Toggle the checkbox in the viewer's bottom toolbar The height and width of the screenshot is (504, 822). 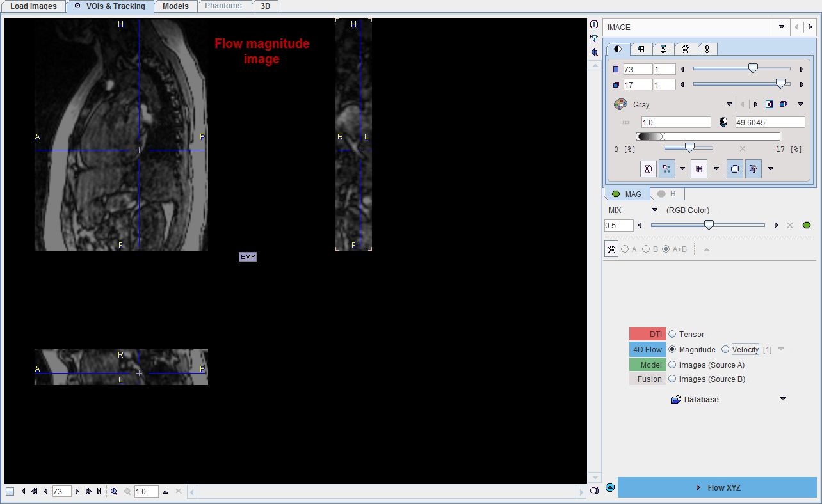pos(10,492)
